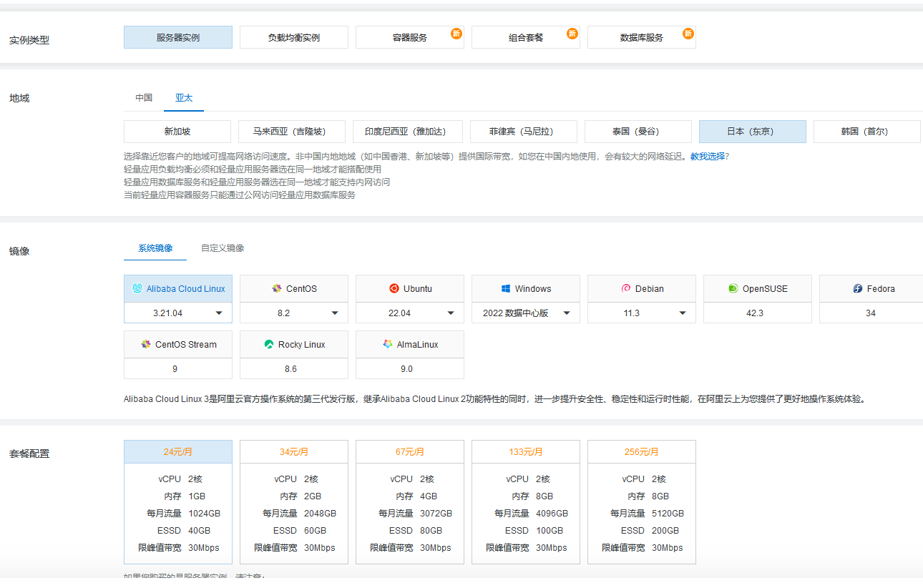This screenshot has height=588, width=923.
Task: Select Rocky Linux image
Action: tap(294, 345)
